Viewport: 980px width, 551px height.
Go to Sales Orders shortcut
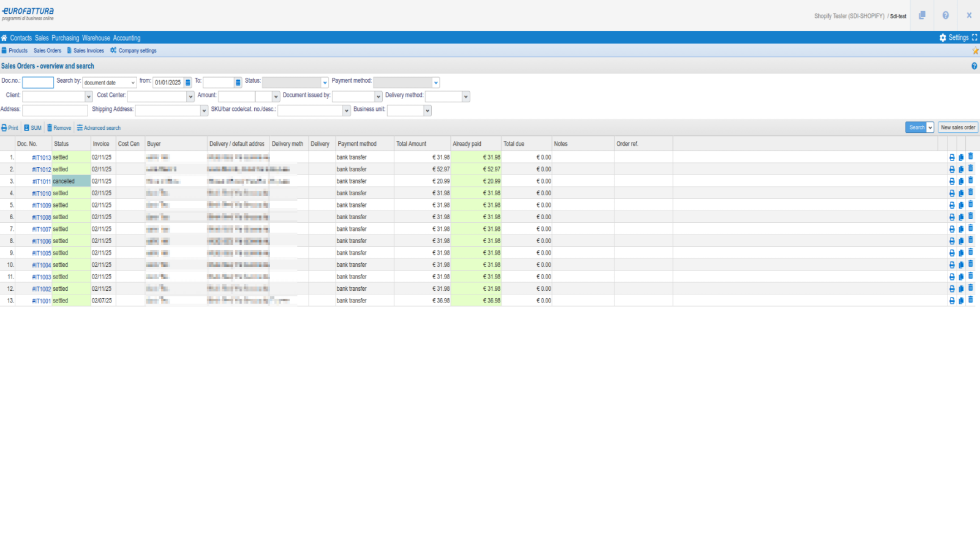pyautogui.click(x=47, y=51)
